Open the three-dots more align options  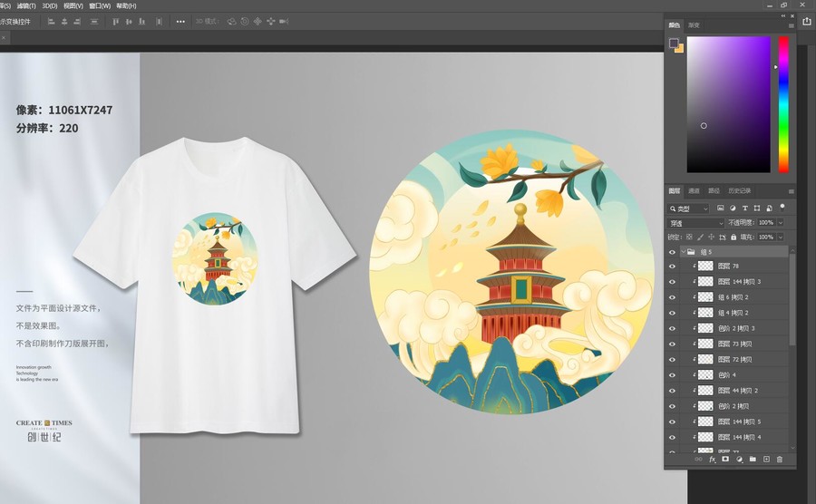180,22
